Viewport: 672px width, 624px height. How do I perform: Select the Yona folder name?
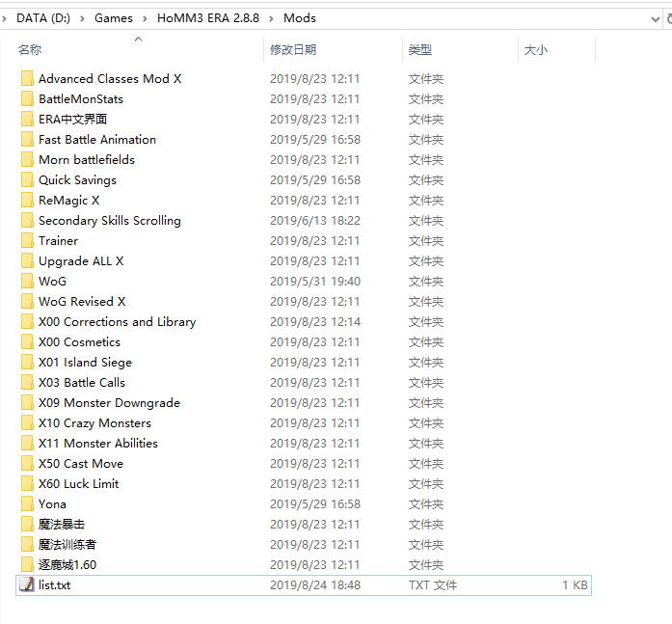click(x=52, y=504)
